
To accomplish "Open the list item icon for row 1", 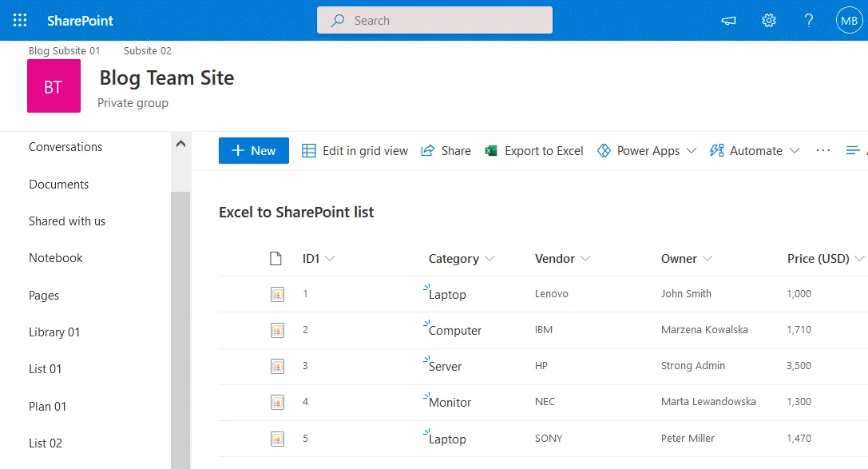I will pyautogui.click(x=277, y=294).
